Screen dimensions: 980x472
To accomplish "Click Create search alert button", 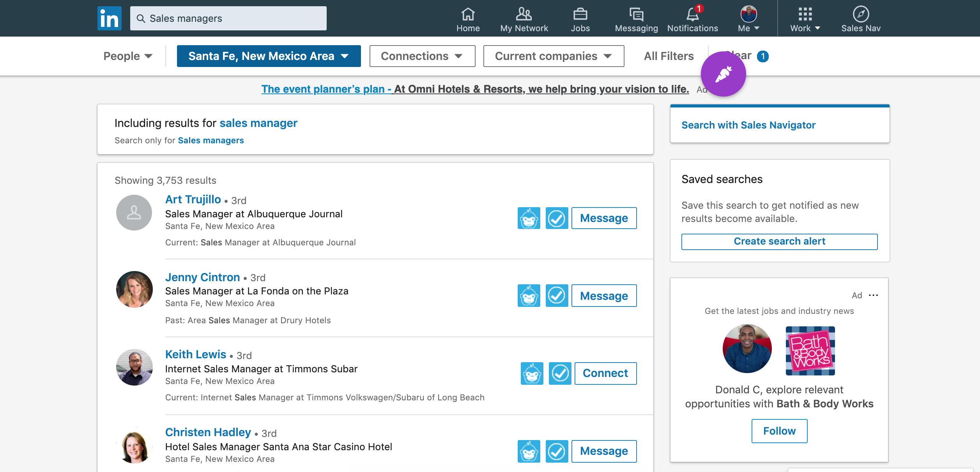I will tap(779, 241).
